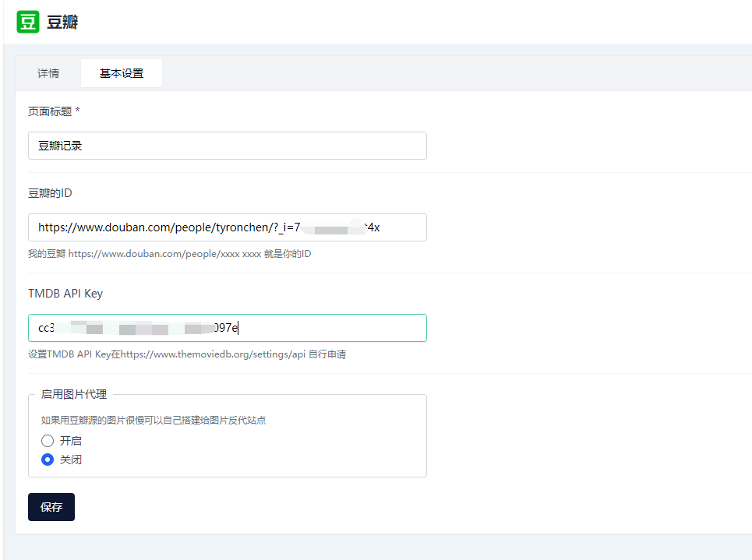Click the 豆瓣的ID field label
The image size is (752, 560).
[50, 193]
